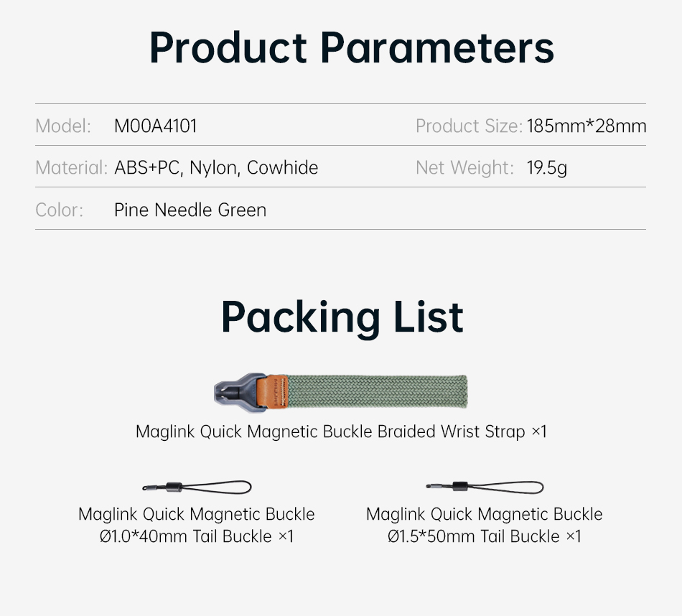This screenshot has height=616, width=682.
Task: Click the Product Size: label
Action: (x=469, y=126)
